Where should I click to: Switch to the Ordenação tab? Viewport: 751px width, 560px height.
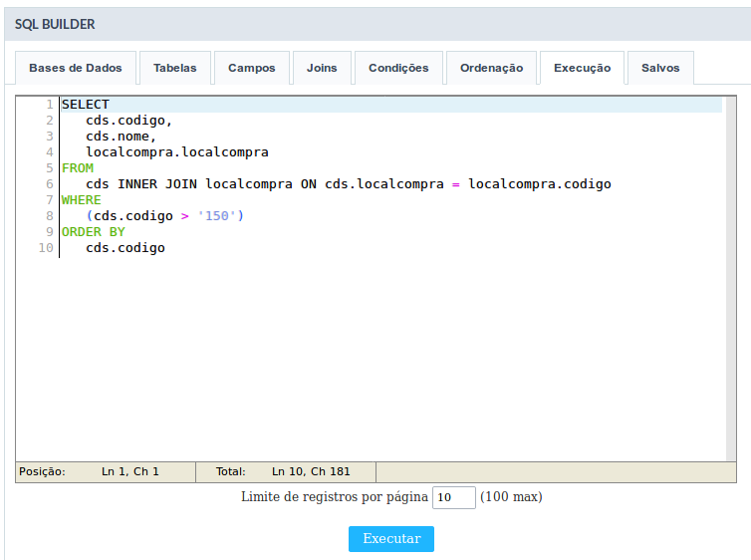491,68
